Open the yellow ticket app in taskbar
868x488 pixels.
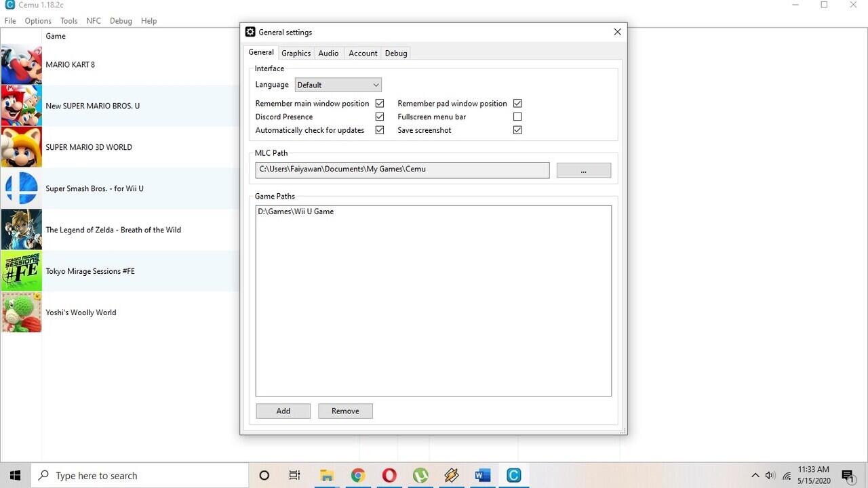452,475
